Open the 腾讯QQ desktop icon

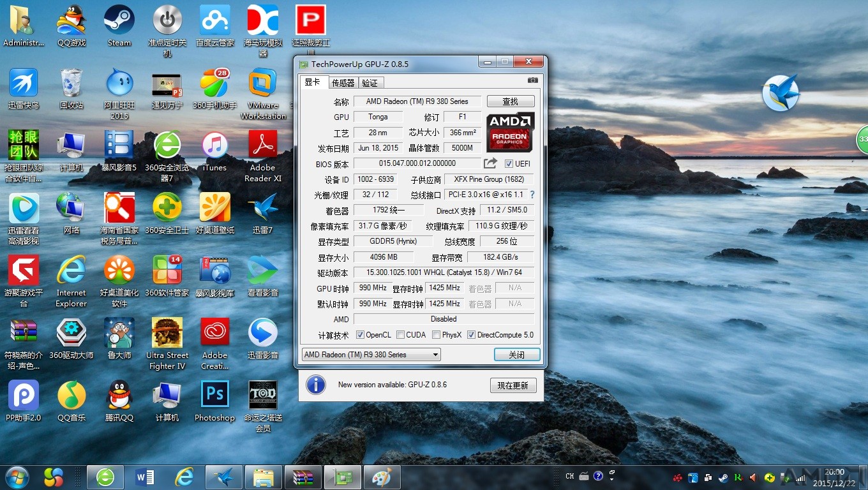[x=119, y=401]
